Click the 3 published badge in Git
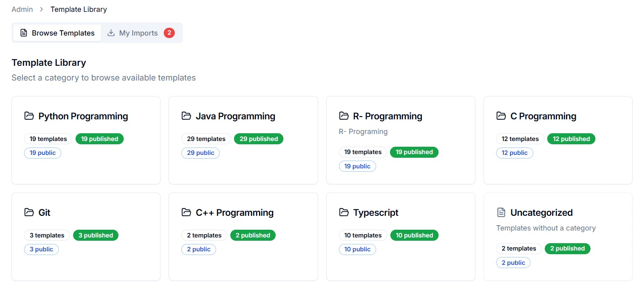This screenshot has width=644, height=291. pos(96,235)
